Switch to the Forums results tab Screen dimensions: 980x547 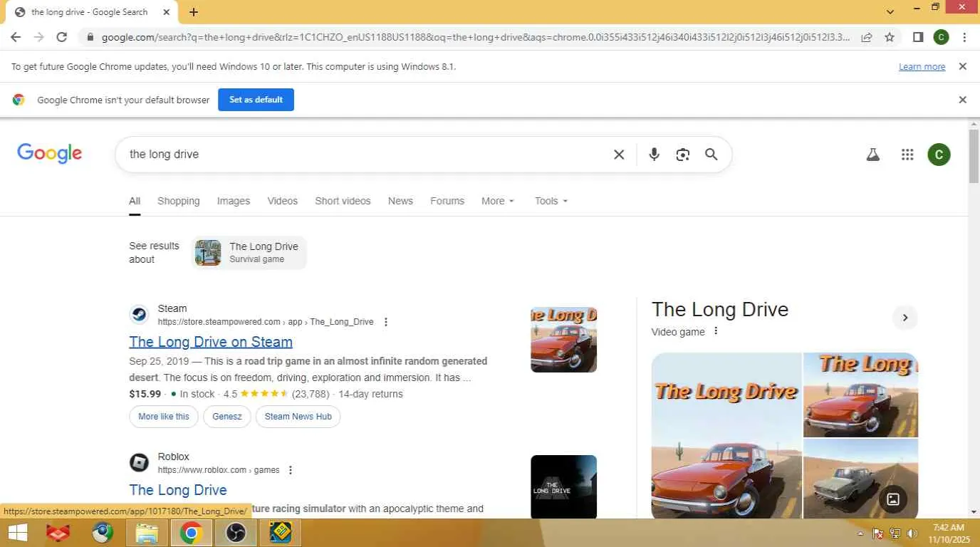click(447, 201)
